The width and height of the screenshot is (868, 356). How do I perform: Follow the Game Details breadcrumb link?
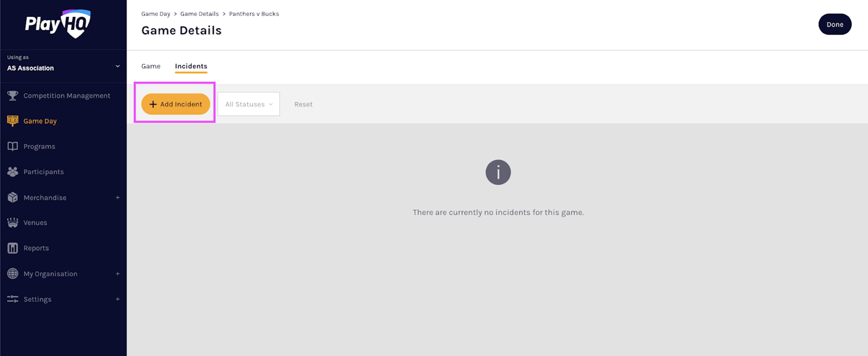(x=199, y=14)
